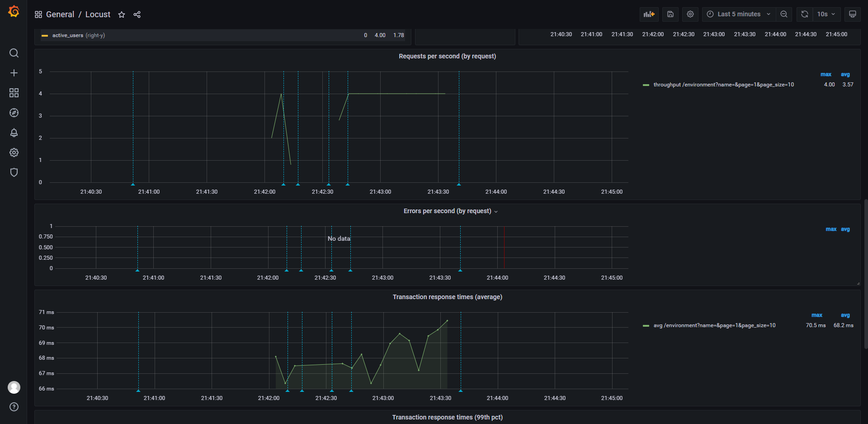This screenshot has width=868, height=424.
Task: Open the Dashboards sidebar icon
Action: 14,93
